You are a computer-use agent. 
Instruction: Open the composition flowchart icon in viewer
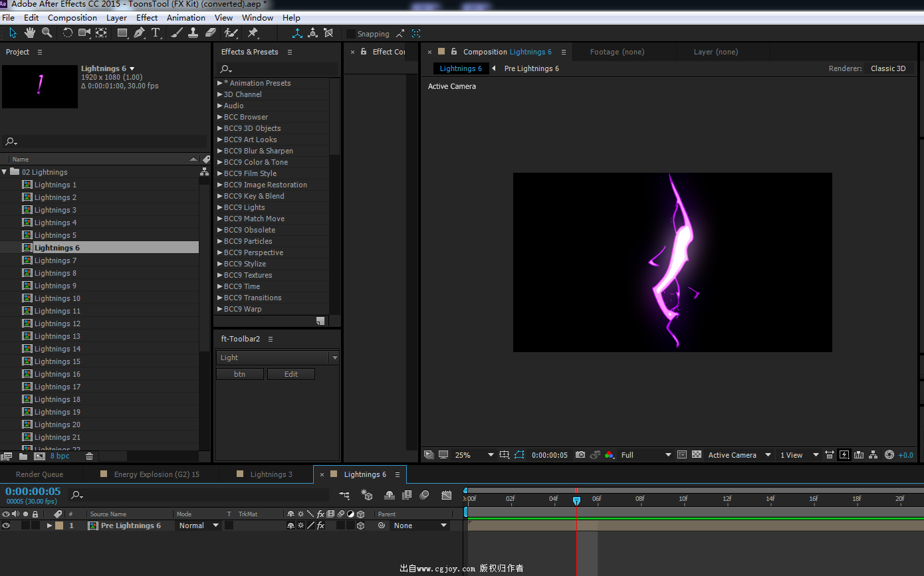(873, 455)
